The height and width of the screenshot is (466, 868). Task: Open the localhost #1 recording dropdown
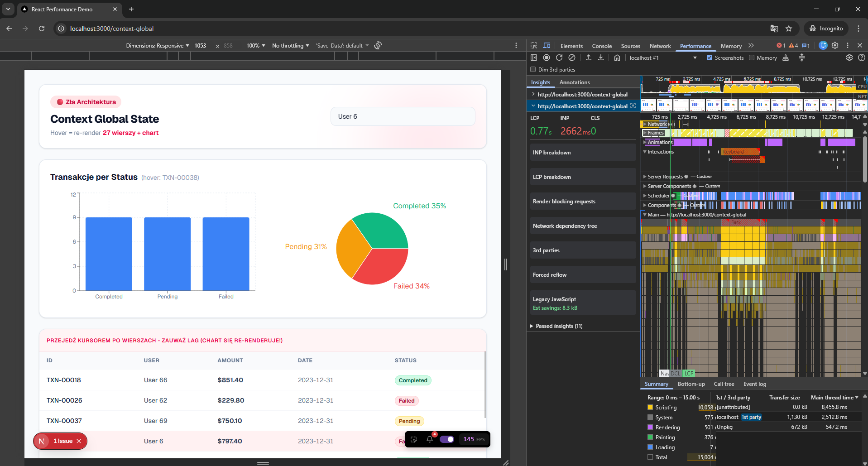[695, 58]
